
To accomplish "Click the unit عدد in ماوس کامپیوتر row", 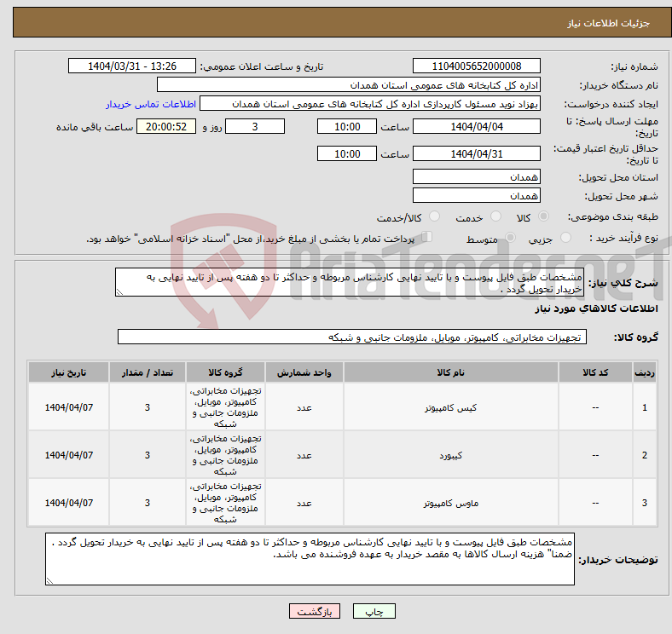I will tap(304, 503).
